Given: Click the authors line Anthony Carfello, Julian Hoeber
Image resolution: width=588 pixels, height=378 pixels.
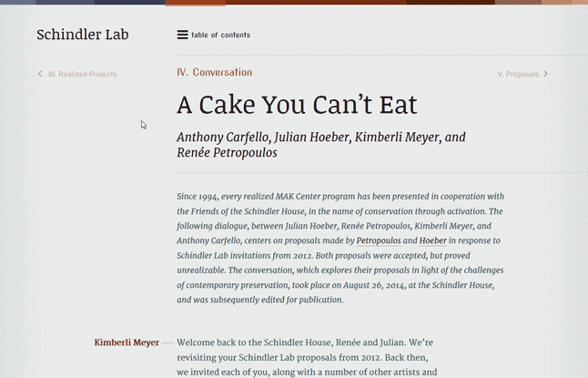Looking at the screenshot, I should coord(321,145).
